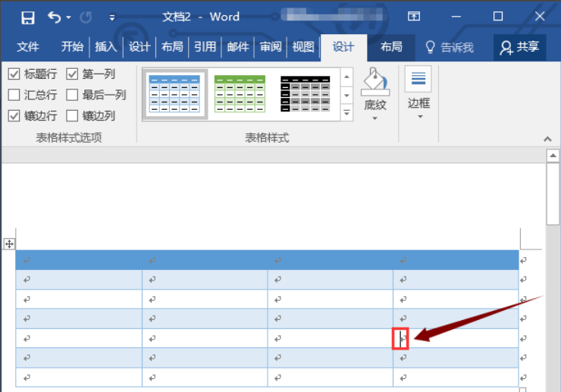Click the 底纹 shading paint bucket
This screenshot has height=392, width=561.
tap(375, 81)
